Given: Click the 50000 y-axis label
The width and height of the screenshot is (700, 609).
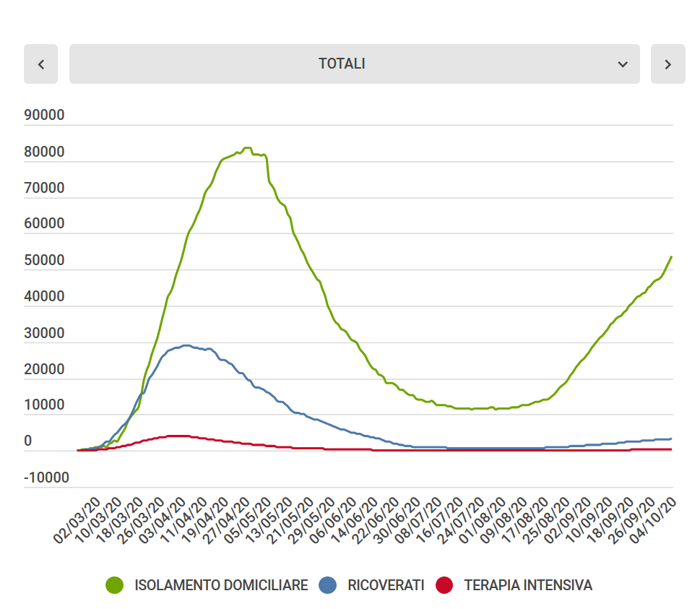Looking at the screenshot, I should pos(44,260).
